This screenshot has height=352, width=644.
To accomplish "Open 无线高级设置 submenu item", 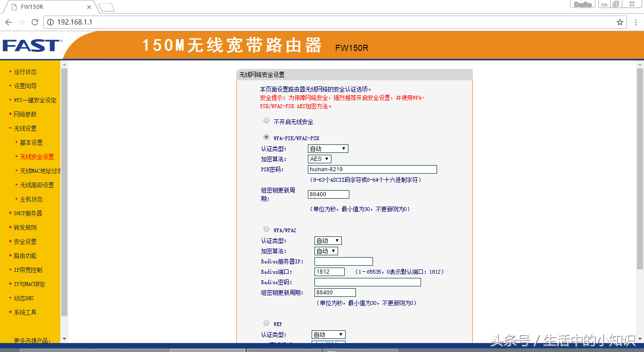I will tap(37, 185).
